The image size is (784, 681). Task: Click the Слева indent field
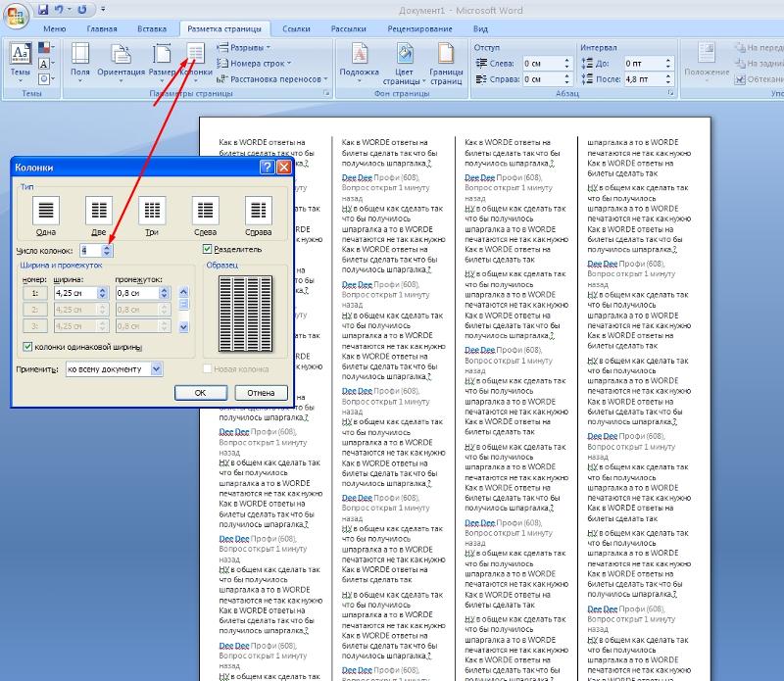click(x=542, y=64)
